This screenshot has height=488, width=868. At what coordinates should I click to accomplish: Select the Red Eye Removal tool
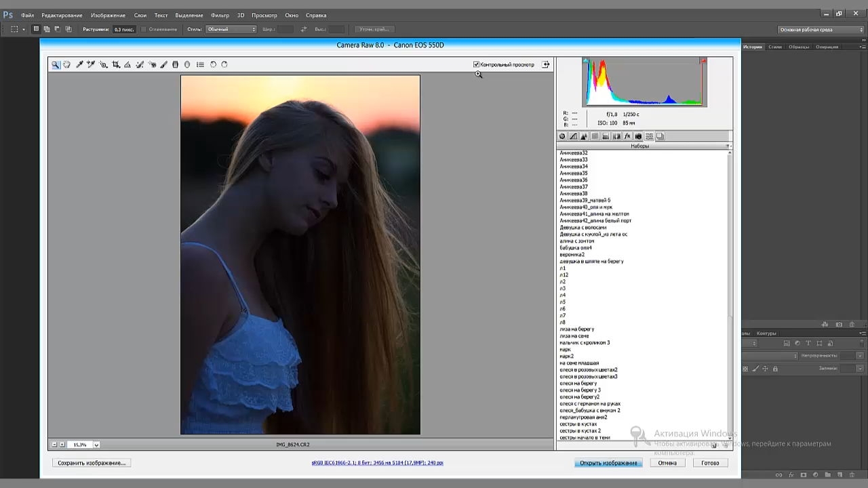coord(152,64)
